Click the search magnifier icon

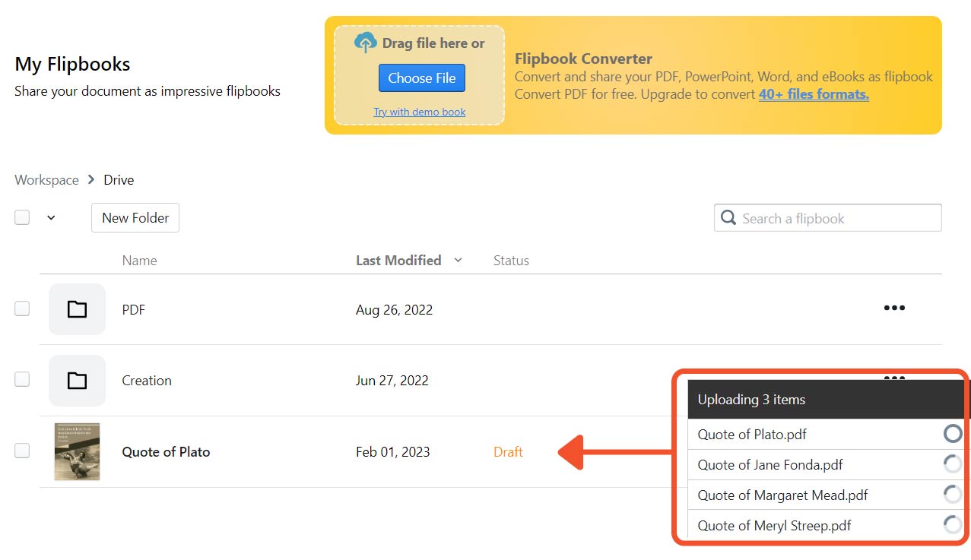[728, 218]
